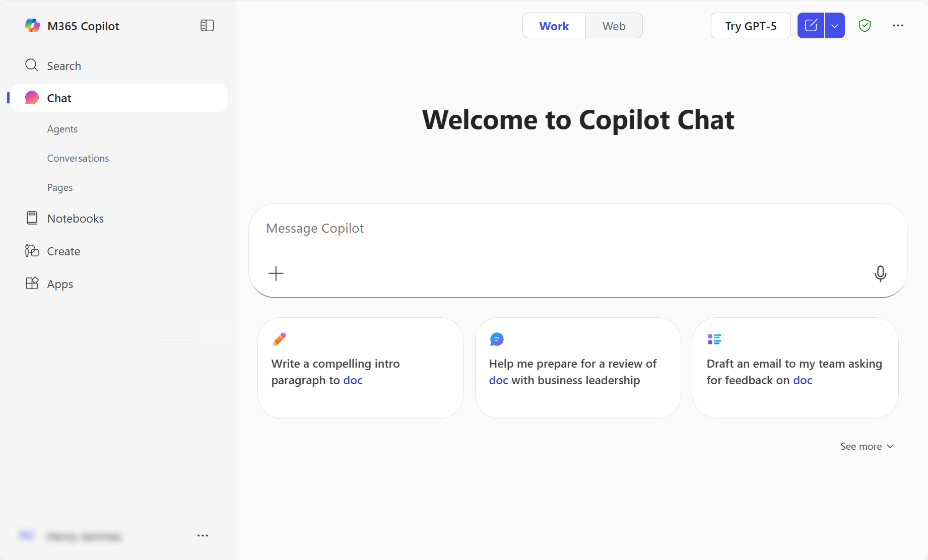Click the plus icon to add content
928x560 pixels.
click(x=276, y=273)
